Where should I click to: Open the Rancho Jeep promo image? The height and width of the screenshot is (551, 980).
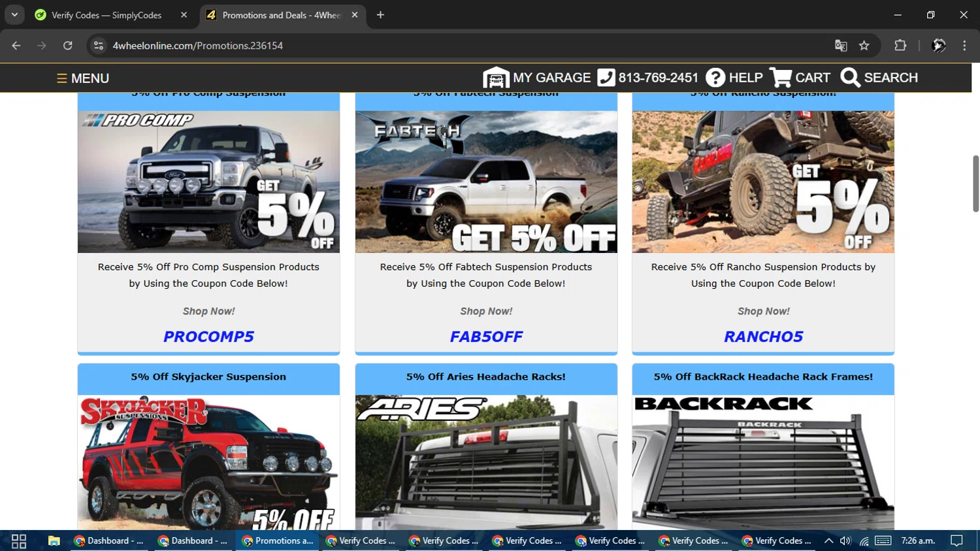pyautogui.click(x=763, y=182)
